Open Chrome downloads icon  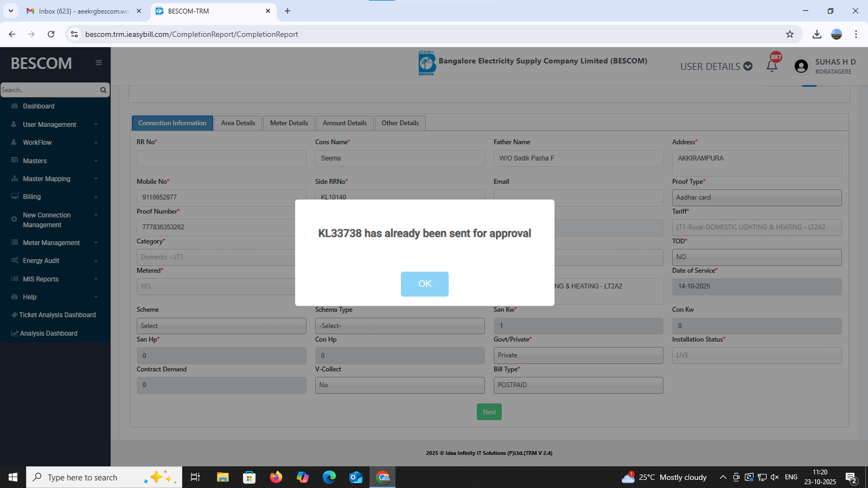[x=817, y=34]
